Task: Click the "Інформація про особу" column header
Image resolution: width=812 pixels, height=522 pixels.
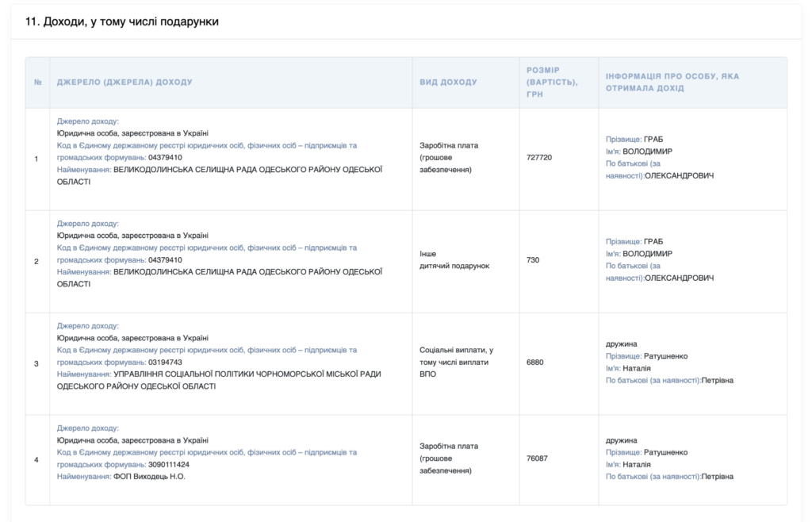Action: pyautogui.click(x=672, y=83)
